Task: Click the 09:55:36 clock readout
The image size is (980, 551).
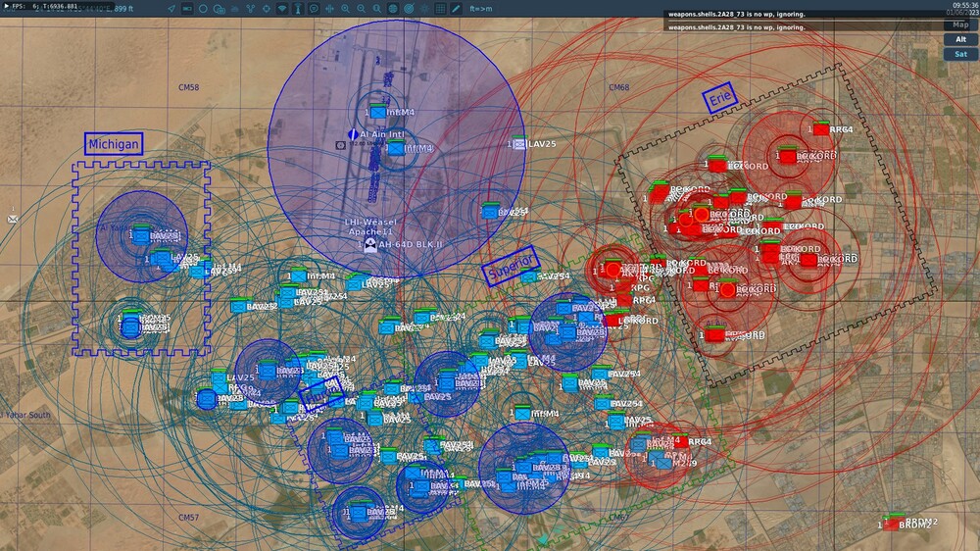Action: click(965, 5)
